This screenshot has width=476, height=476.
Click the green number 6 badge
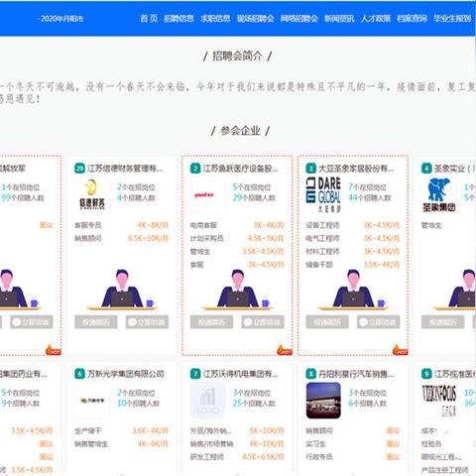(x=79, y=374)
